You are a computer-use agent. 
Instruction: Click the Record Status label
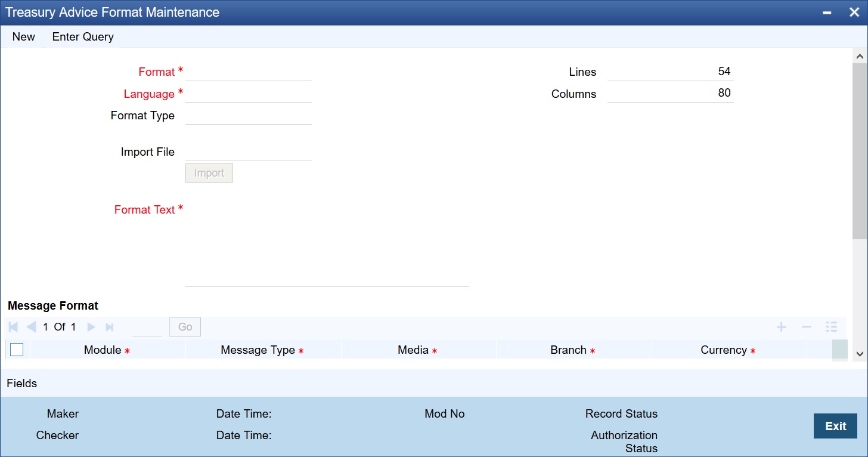621,413
